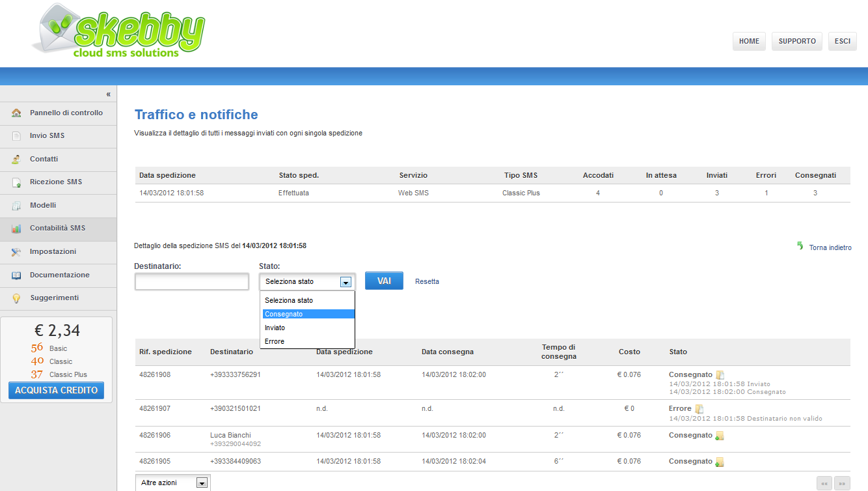This screenshot has width=868, height=491.
Task: Click the € 2,34 credit balance
Action: (x=57, y=331)
